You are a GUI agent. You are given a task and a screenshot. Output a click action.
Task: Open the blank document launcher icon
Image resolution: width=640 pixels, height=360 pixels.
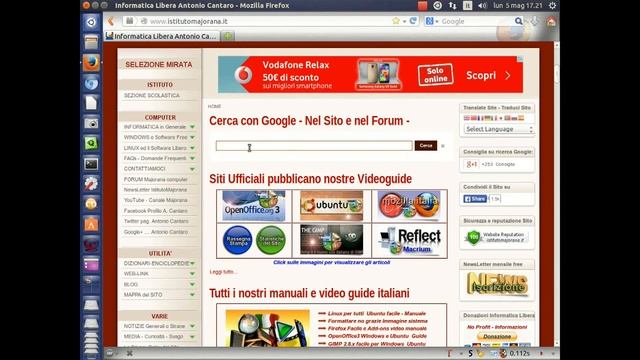pyautogui.click(x=91, y=103)
